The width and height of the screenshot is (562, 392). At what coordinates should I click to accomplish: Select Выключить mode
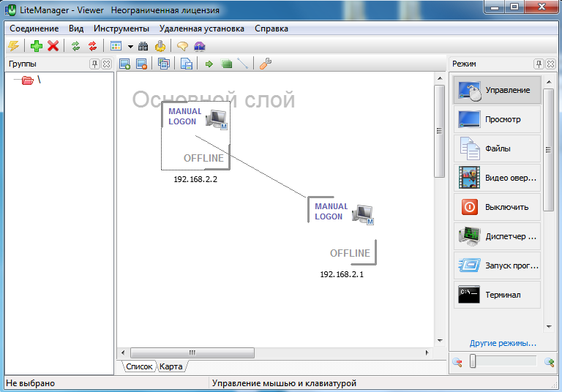point(497,207)
